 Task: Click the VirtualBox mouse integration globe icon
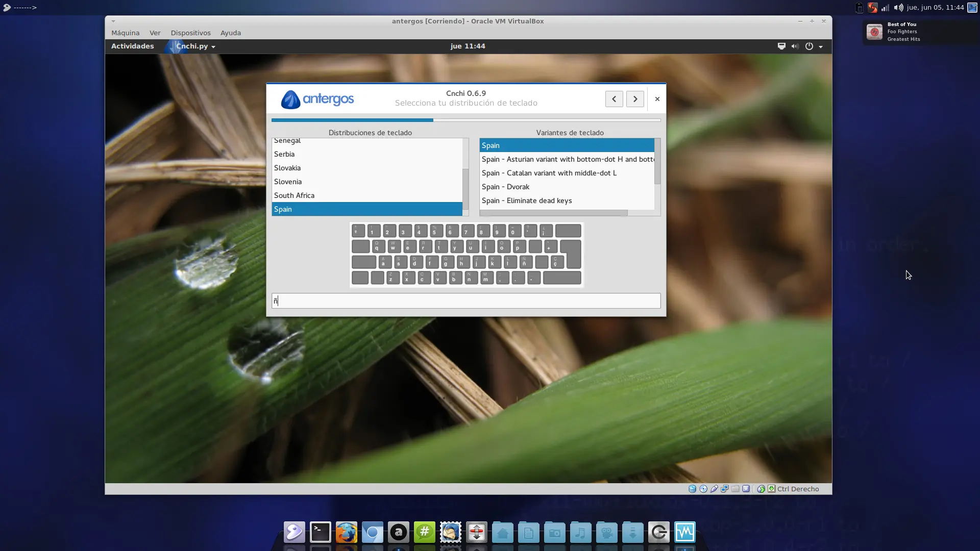[761, 489]
